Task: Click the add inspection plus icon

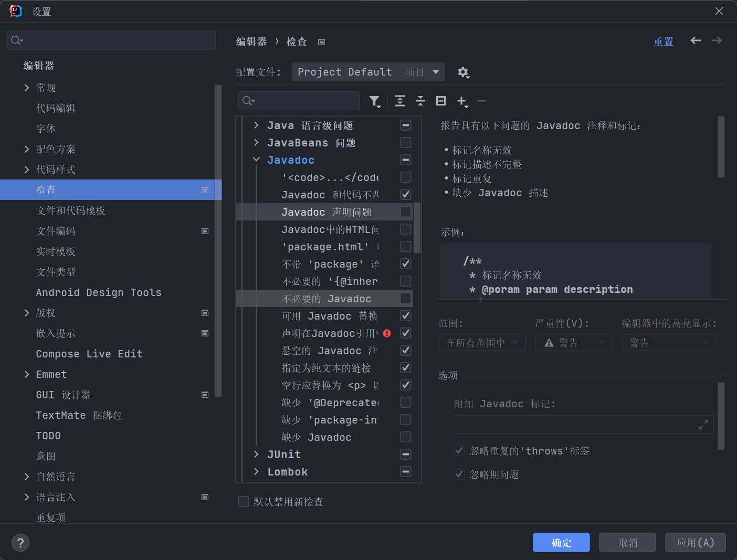Action: click(x=461, y=101)
